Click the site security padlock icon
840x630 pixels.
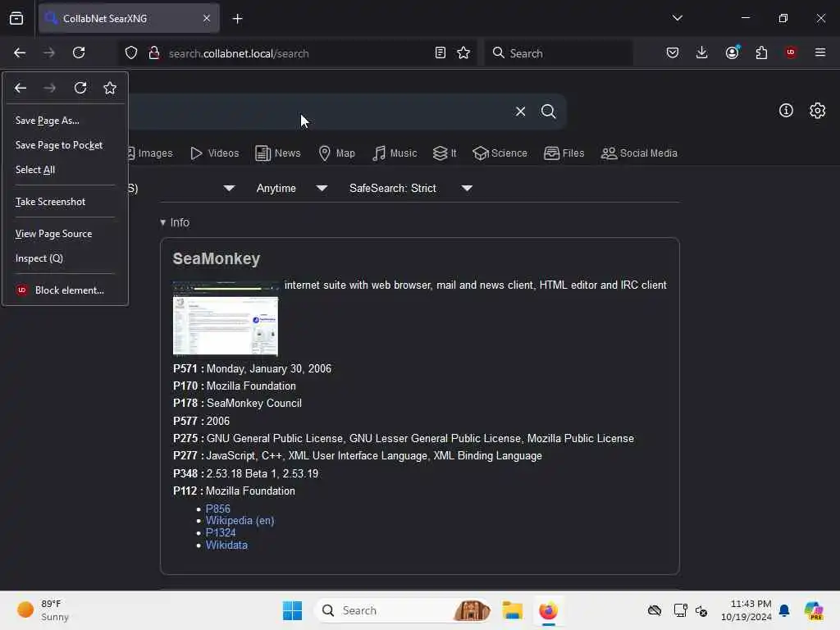click(154, 53)
